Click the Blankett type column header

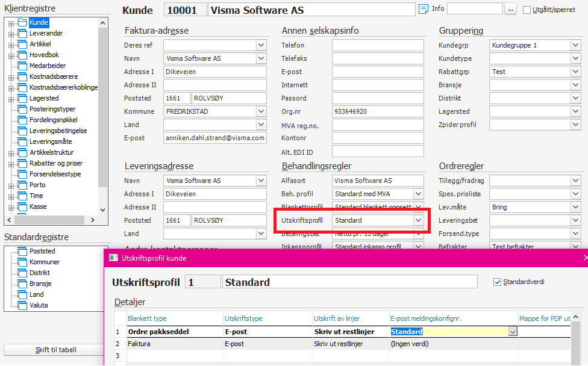[x=147, y=318]
